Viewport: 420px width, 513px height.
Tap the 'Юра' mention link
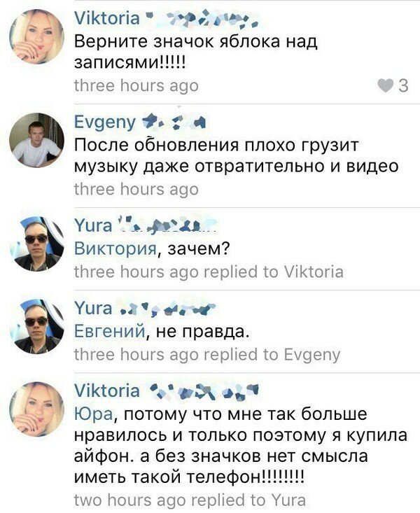pos(94,414)
